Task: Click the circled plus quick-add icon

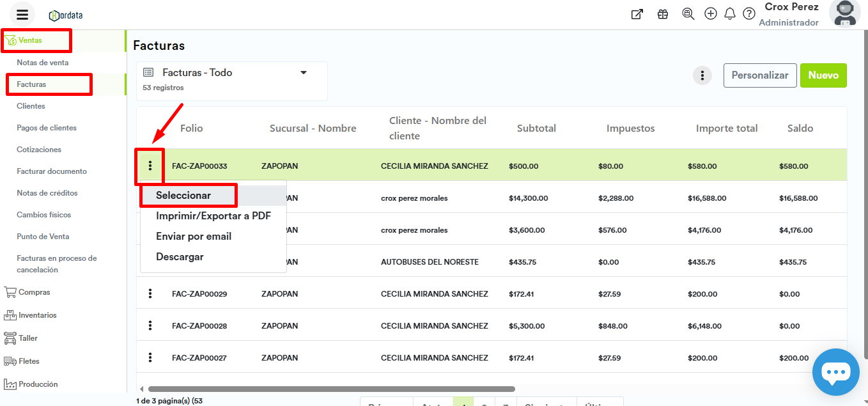Action: tap(710, 14)
